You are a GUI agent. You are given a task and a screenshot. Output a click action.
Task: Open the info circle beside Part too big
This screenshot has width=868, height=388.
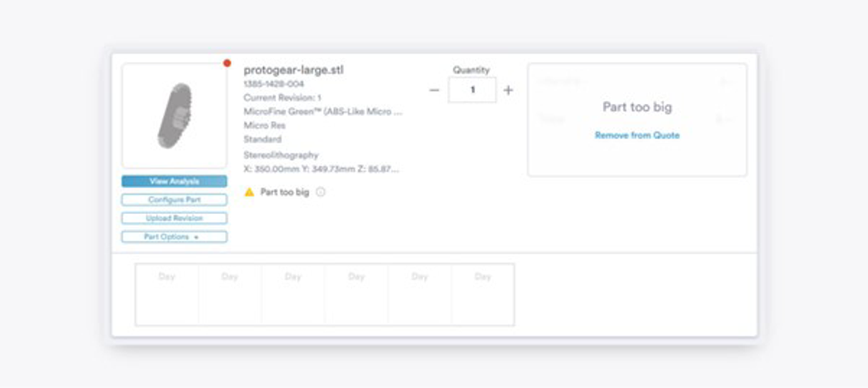321,192
